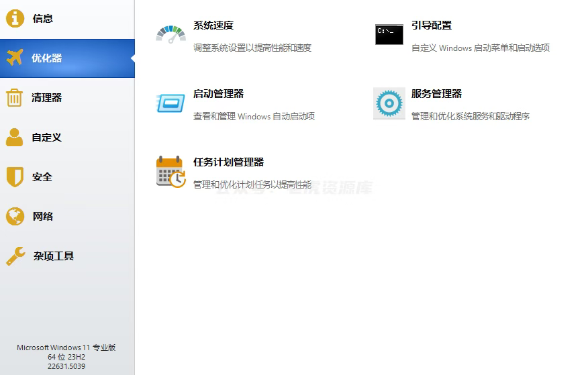Image resolution: width=588 pixels, height=375 pixels.
Task: Click the person icon for 自定义
Action: pyautogui.click(x=15, y=138)
